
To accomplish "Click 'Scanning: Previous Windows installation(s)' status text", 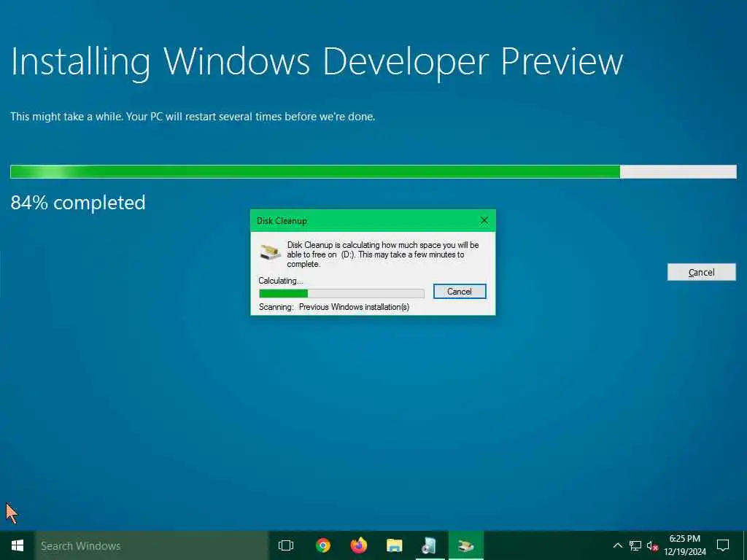I will [x=334, y=307].
